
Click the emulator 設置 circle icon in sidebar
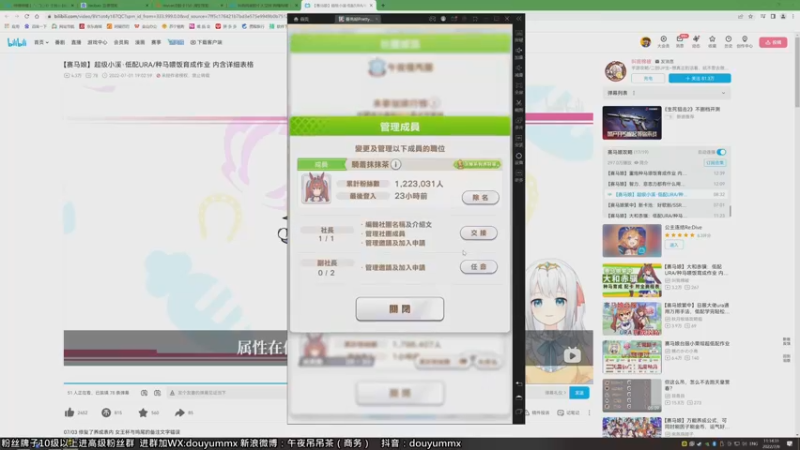click(518, 158)
